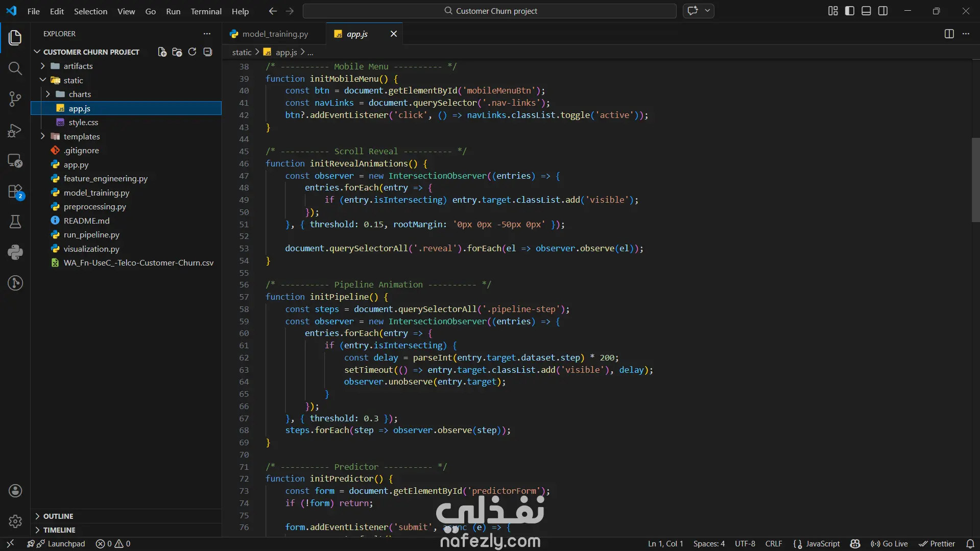Image resolution: width=980 pixels, height=551 pixels.
Task: Expand the artifacts folder
Action: tap(126, 66)
